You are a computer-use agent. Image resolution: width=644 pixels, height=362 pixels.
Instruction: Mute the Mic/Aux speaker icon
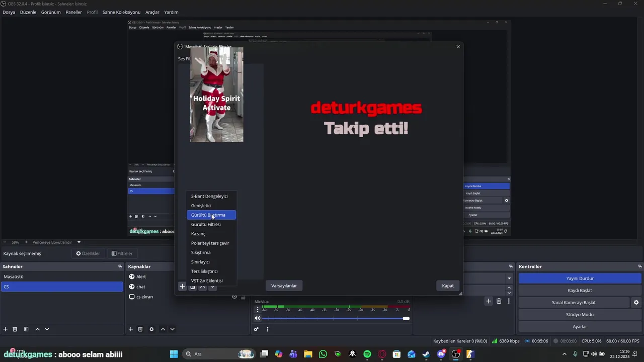pyautogui.click(x=258, y=318)
